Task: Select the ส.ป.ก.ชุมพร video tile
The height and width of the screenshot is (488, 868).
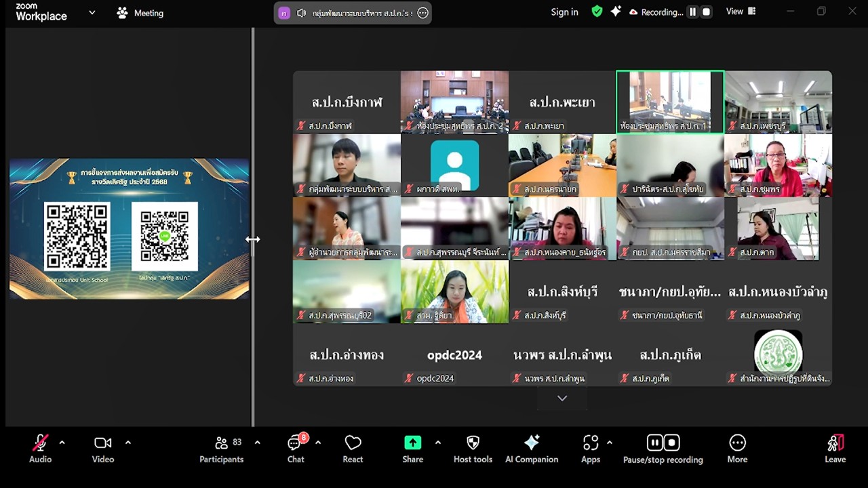Action: tap(778, 165)
